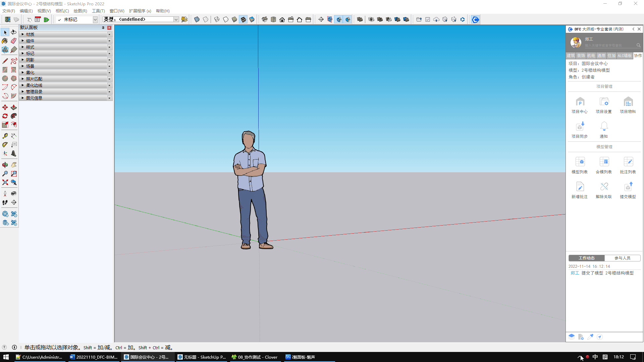Toggle Shaded With Textures face style
The width and height of the screenshot is (644, 362).
coord(243,19)
